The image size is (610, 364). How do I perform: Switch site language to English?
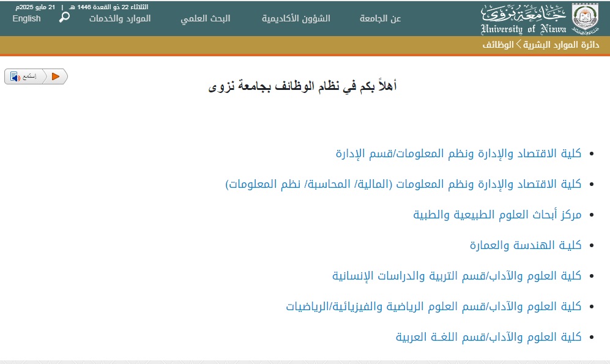coord(26,18)
